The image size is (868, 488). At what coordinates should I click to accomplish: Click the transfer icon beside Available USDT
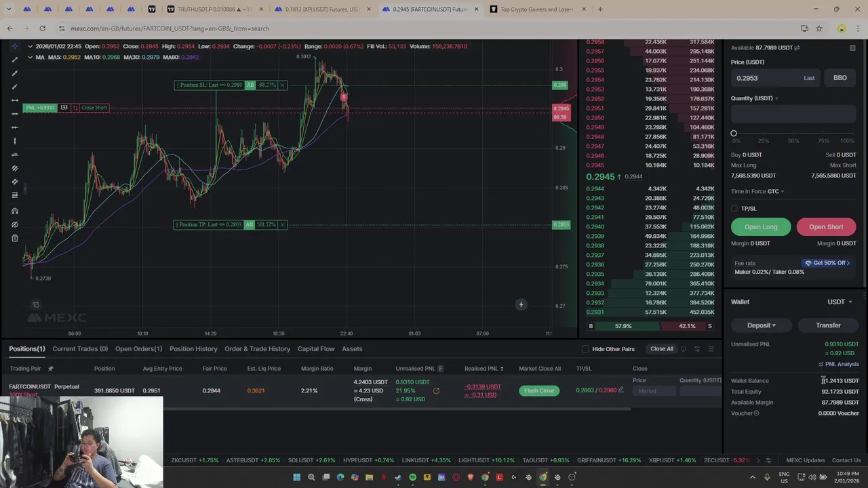[797, 47]
